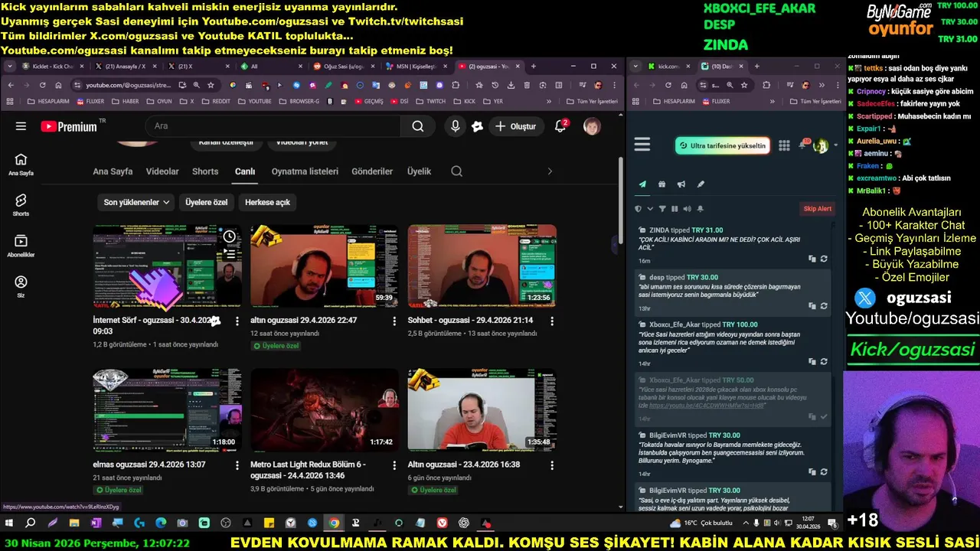Image resolution: width=980 pixels, height=551 pixels.
Task: Select the megaphone tab icon in dashboard
Action: (681, 184)
